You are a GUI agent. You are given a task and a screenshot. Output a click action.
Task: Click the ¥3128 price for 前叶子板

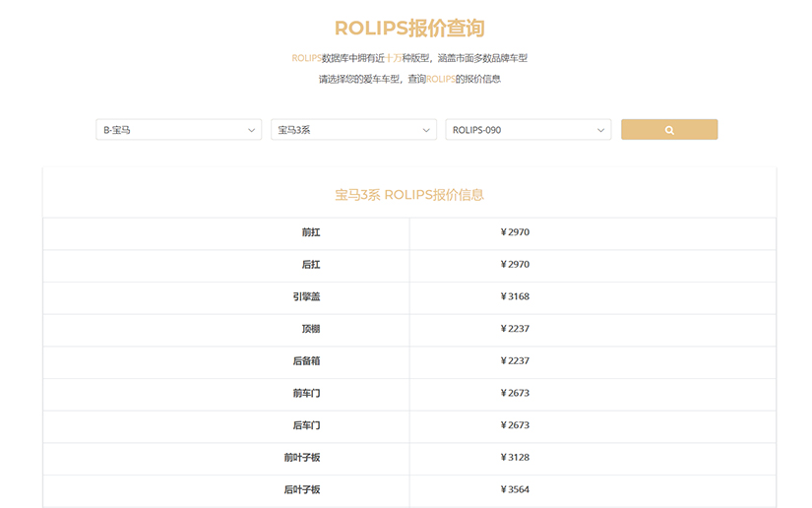(x=515, y=457)
